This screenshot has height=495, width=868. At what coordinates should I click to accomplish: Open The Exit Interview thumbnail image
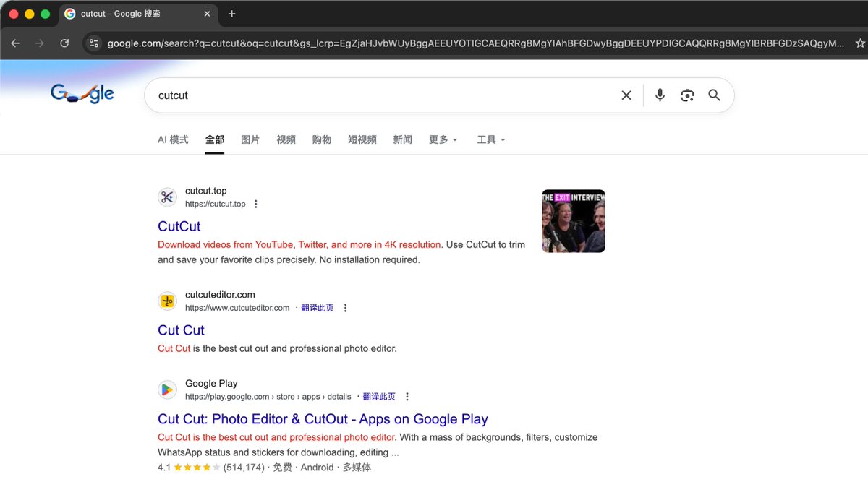[574, 221]
